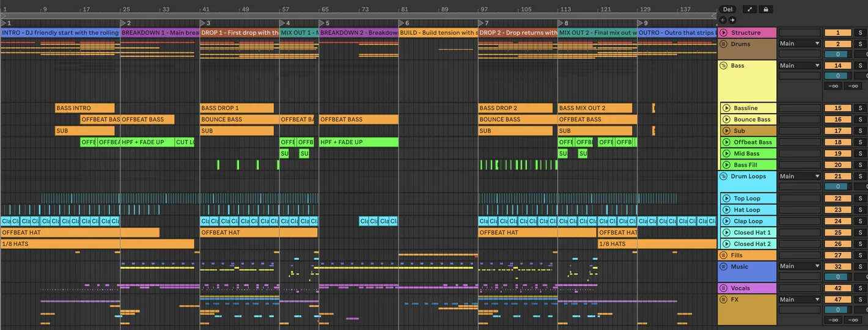
Task: Click the diagonal arrow icon beside Del
Action: coord(749,9)
